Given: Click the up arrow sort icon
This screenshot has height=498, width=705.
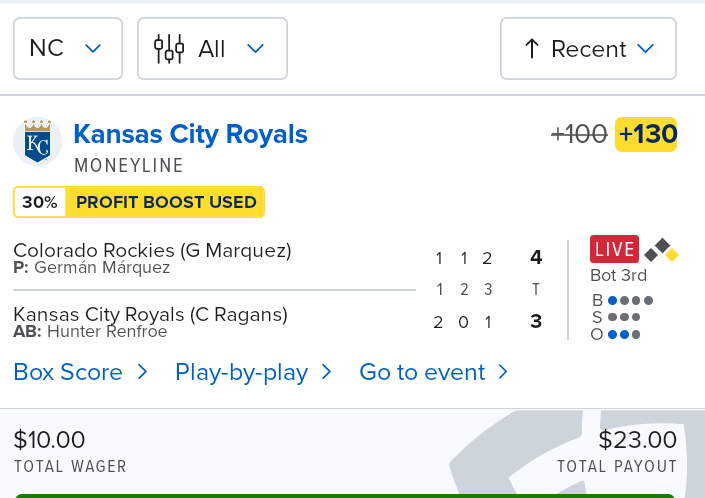Looking at the screenshot, I should [x=532, y=49].
